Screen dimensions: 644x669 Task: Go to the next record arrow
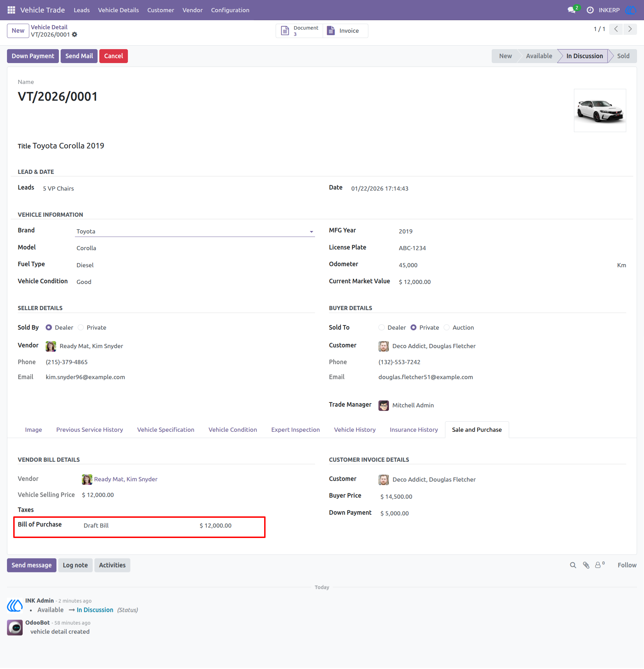(630, 29)
